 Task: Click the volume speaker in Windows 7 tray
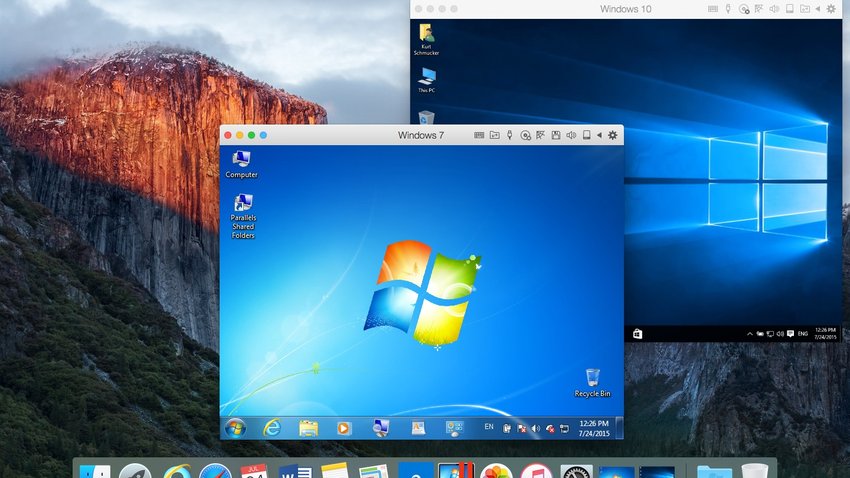click(x=536, y=429)
